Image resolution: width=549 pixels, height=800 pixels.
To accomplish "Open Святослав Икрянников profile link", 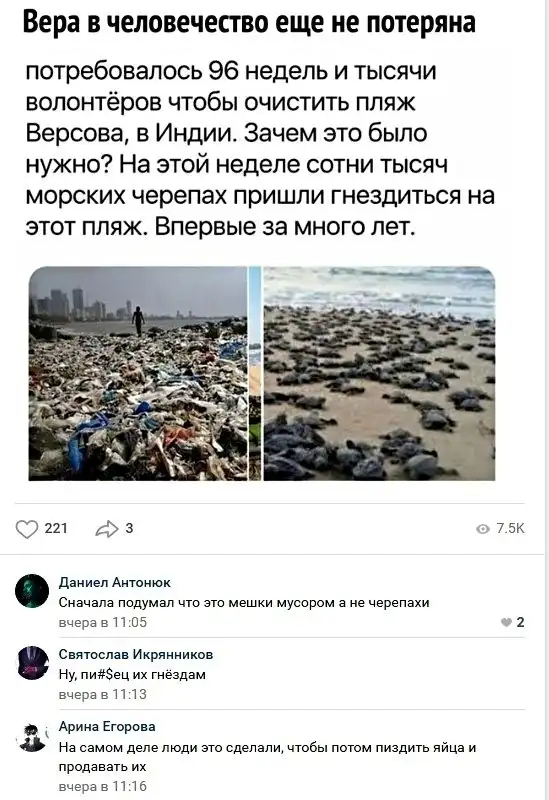I will point(136,654).
